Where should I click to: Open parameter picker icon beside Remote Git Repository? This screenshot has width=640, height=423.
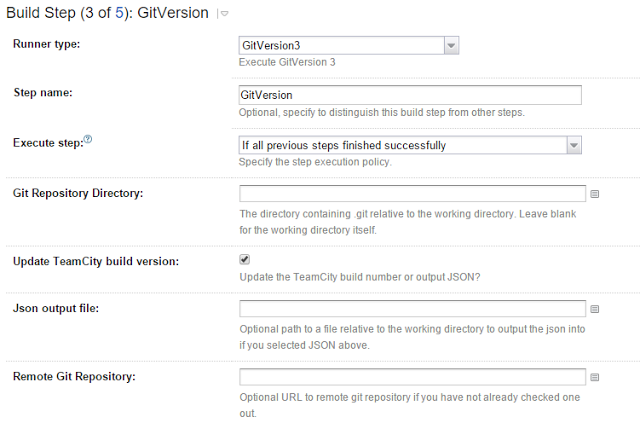click(595, 377)
